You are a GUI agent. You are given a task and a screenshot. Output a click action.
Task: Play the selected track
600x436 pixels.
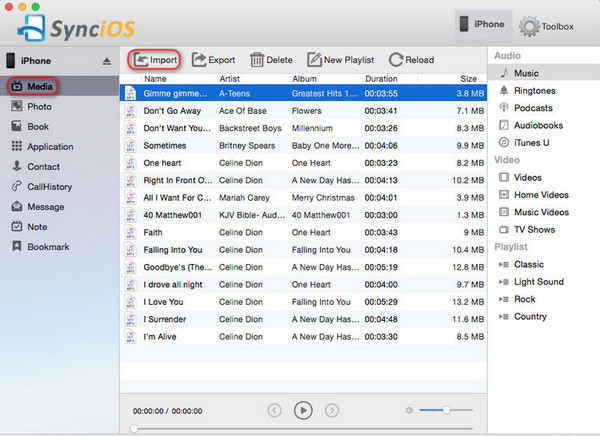click(303, 410)
